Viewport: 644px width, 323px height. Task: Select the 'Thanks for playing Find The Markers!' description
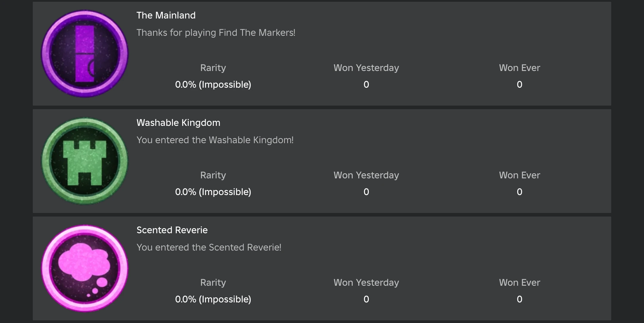point(216,33)
